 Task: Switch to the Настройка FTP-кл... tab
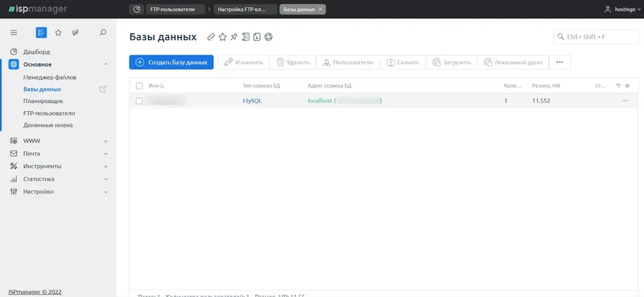point(246,9)
